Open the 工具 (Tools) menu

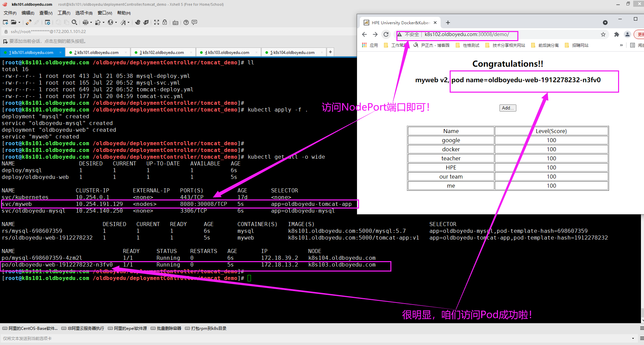click(64, 13)
